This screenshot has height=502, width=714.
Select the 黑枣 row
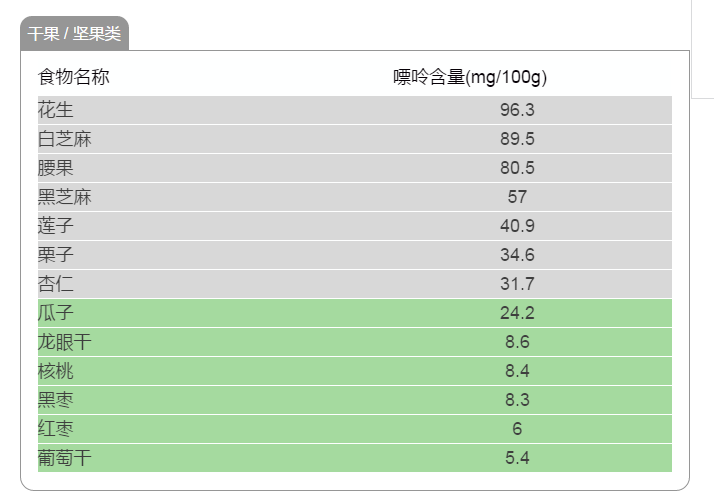click(x=355, y=400)
